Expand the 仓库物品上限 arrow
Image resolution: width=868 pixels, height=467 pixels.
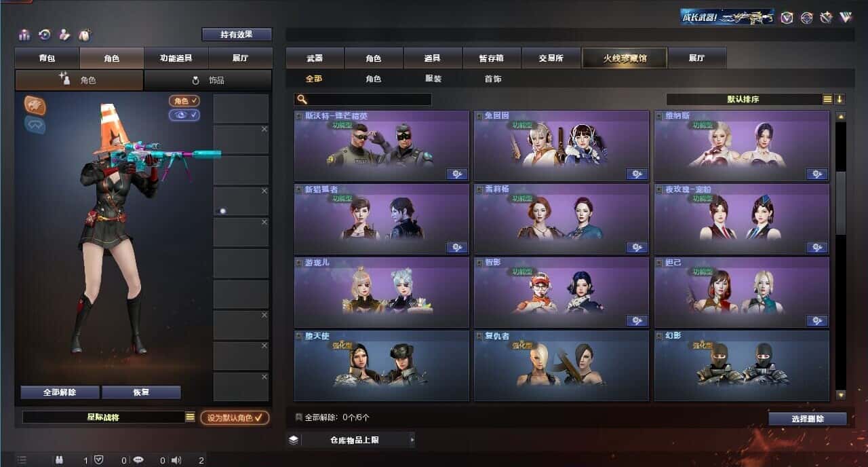(412, 440)
